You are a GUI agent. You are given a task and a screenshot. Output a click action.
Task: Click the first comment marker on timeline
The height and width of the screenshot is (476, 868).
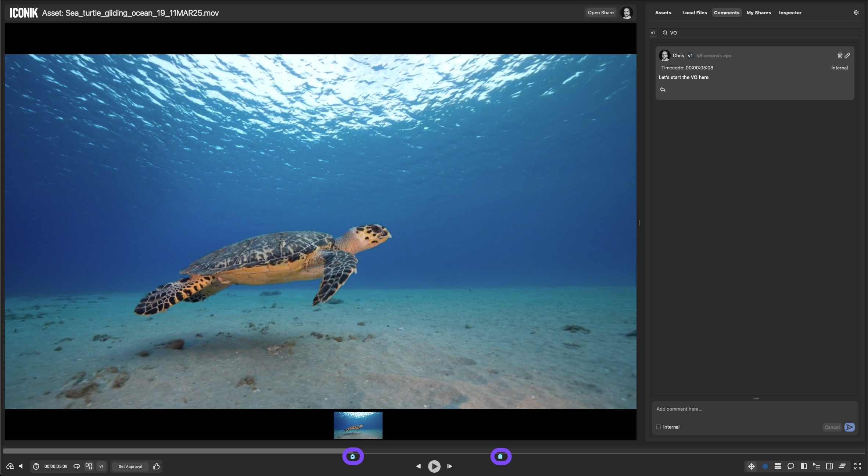[353, 457]
